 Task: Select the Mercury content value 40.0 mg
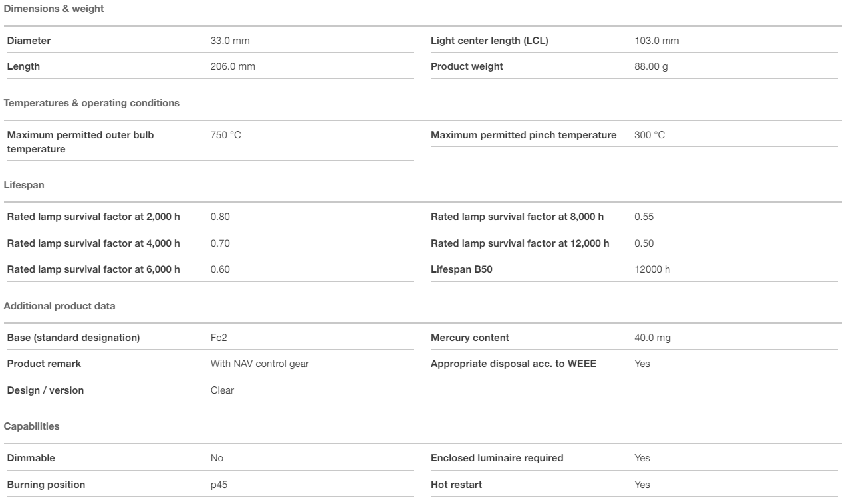tap(653, 338)
